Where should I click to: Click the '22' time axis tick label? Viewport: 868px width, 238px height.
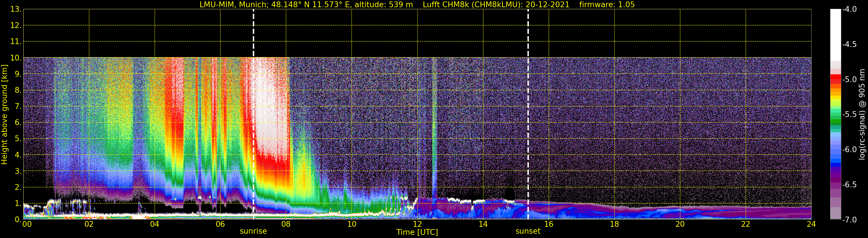click(746, 224)
